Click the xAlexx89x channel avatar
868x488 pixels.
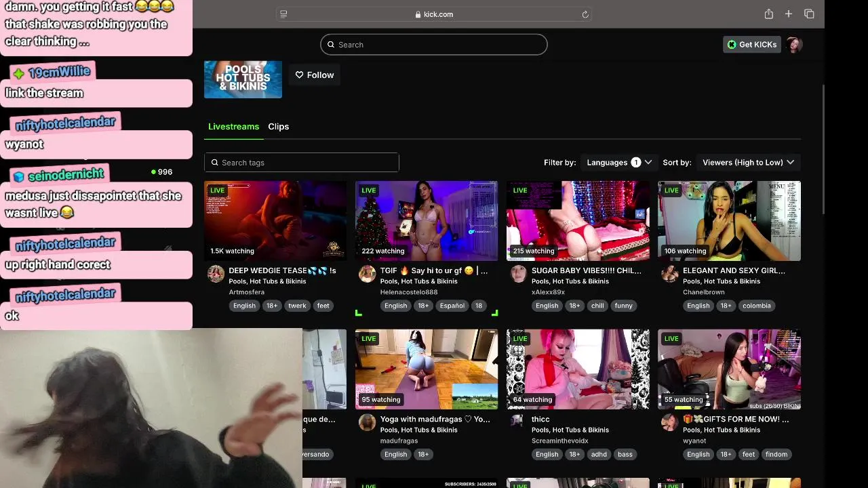pyautogui.click(x=519, y=274)
